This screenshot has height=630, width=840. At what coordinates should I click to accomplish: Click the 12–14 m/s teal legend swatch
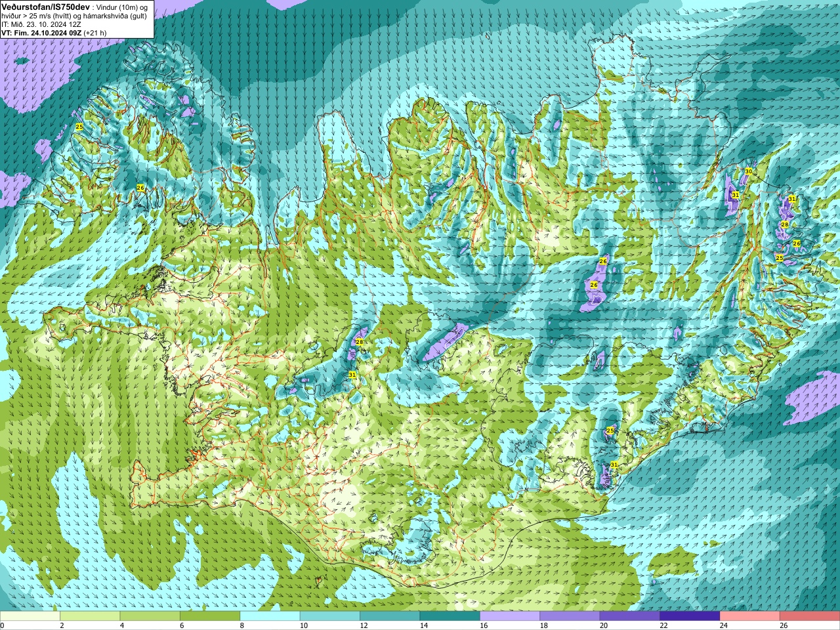[x=390, y=616]
